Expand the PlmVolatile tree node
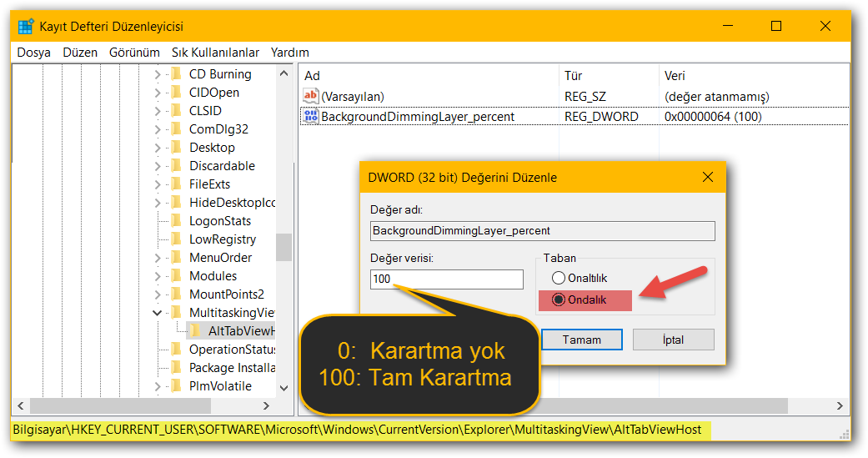Image resolution: width=868 pixels, height=458 pixels. (158, 386)
